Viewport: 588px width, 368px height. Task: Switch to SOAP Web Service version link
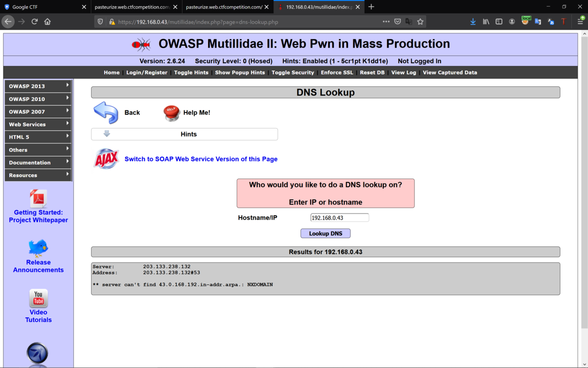pos(201,159)
